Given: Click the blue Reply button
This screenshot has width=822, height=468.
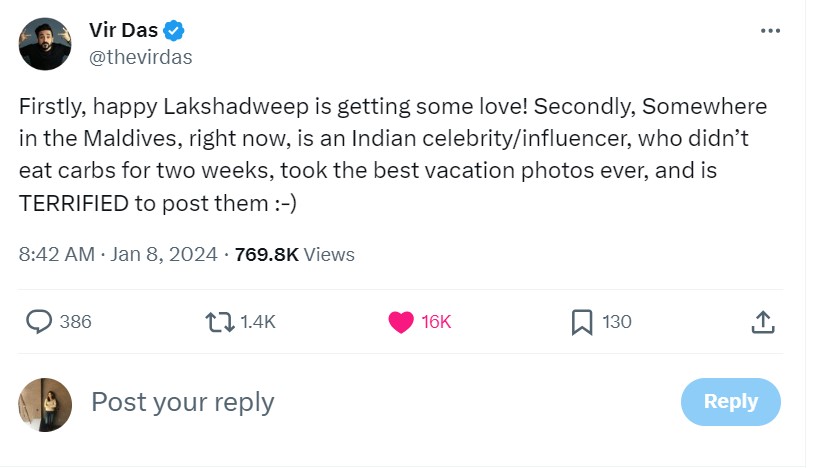Looking at the screenshot, I should pyautogui.click(x=730, y=402).
